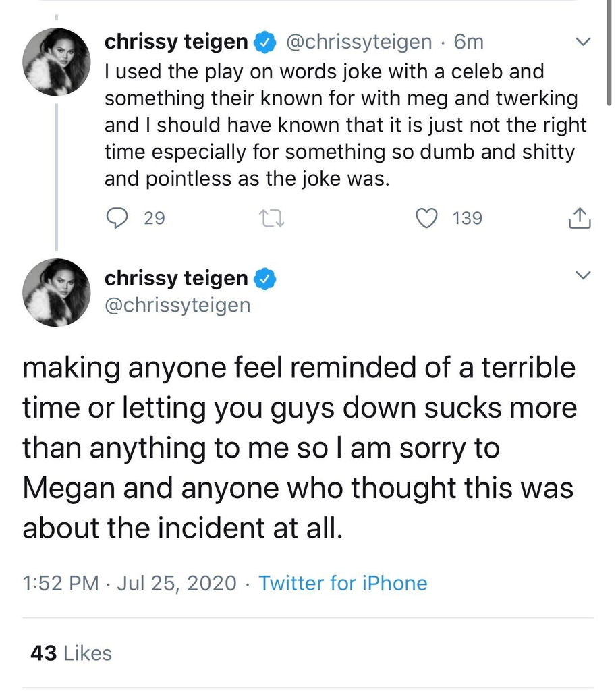The width and height of the screenshot is (616, 691).
Task: Click the 6m timestamp
Action: coord(469,43)
